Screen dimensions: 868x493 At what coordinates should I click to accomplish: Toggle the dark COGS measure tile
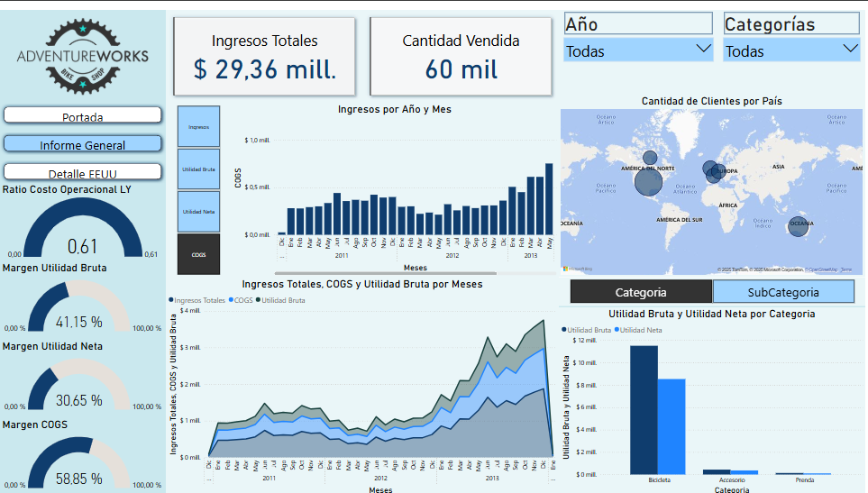[199, 254]
